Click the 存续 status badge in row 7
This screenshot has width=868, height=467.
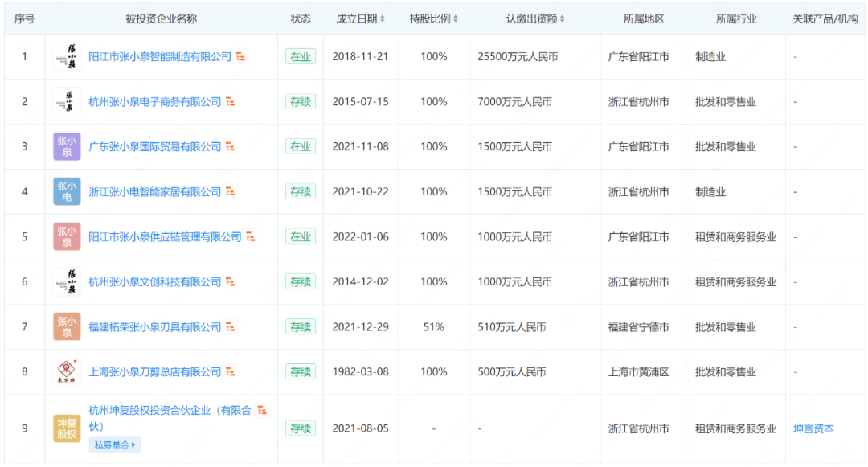[301, 327]
